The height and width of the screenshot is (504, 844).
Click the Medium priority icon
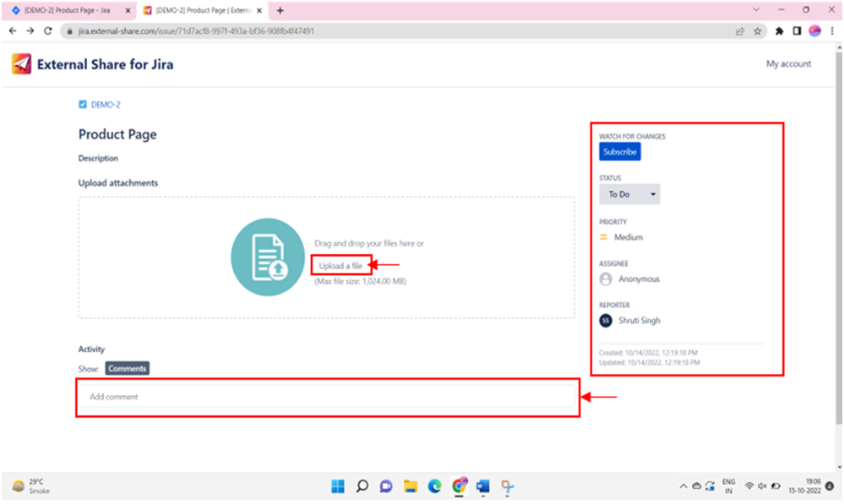coord(603,237)
